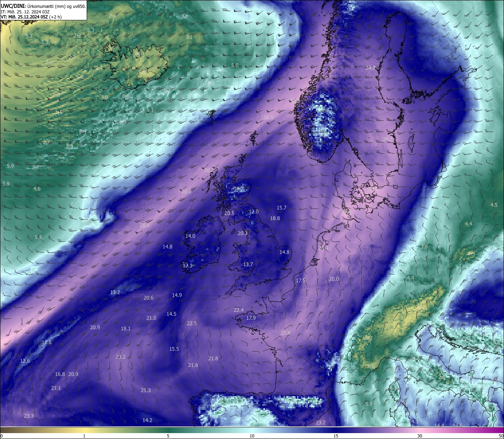
Task: Click the 14.2 value at the bottom edge
Action: [147, 420]
